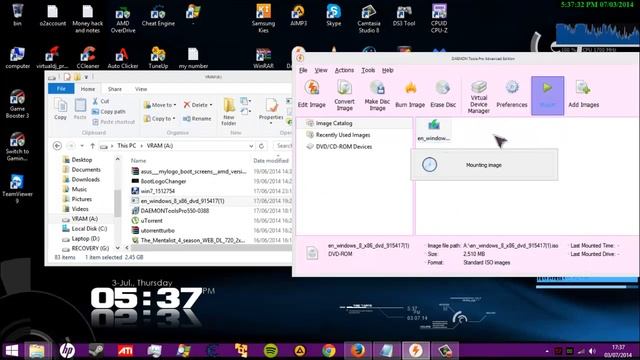
Task: Open Firefox from taskbar
Action: tap(358, 350)
